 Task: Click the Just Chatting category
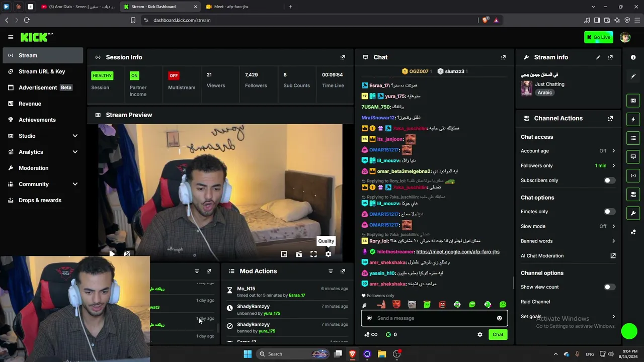(549, 84)
